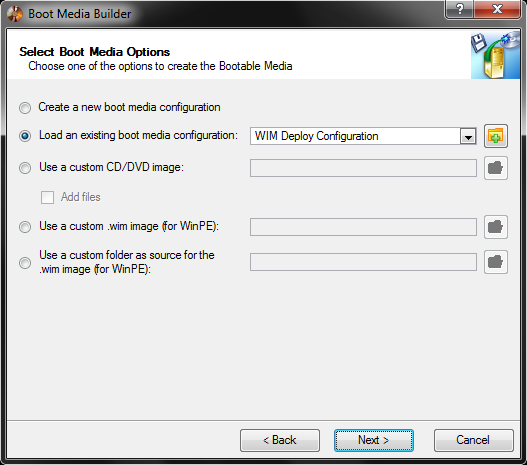Click the custom CD/DVD image path field

pyautogui.click(x=363, y=168)
